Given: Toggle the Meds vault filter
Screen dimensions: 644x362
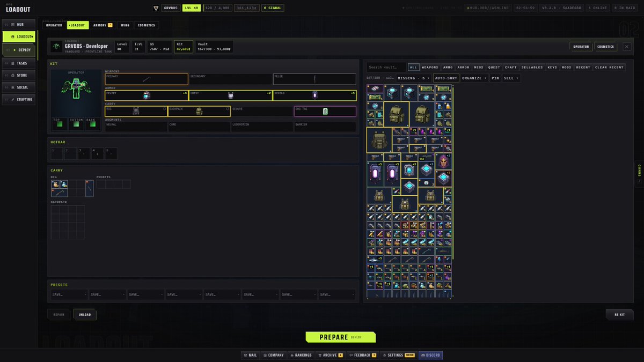Looking at the screenshot, I should click(479, 68).
